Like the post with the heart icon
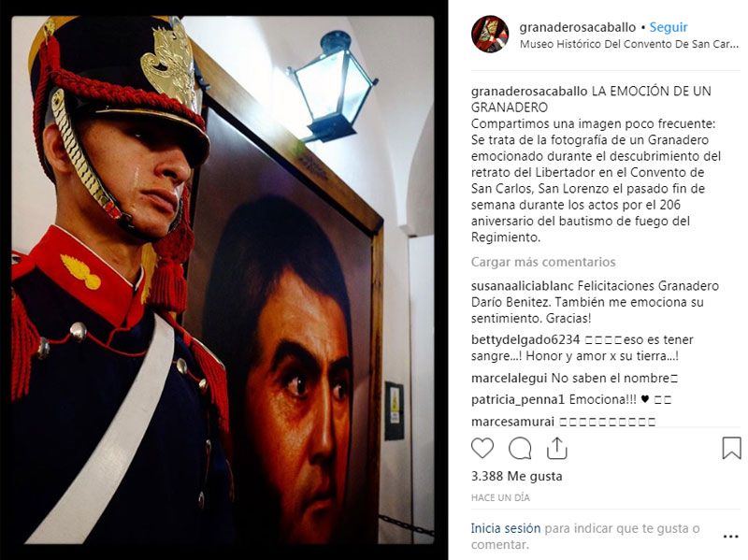Viewport: 748px width, 560px height. 482,449
